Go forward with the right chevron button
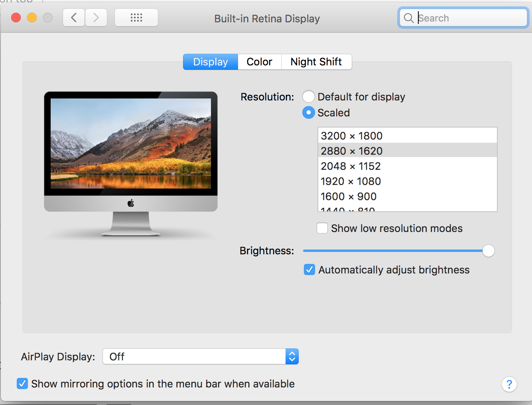 [x=96, y=18]
